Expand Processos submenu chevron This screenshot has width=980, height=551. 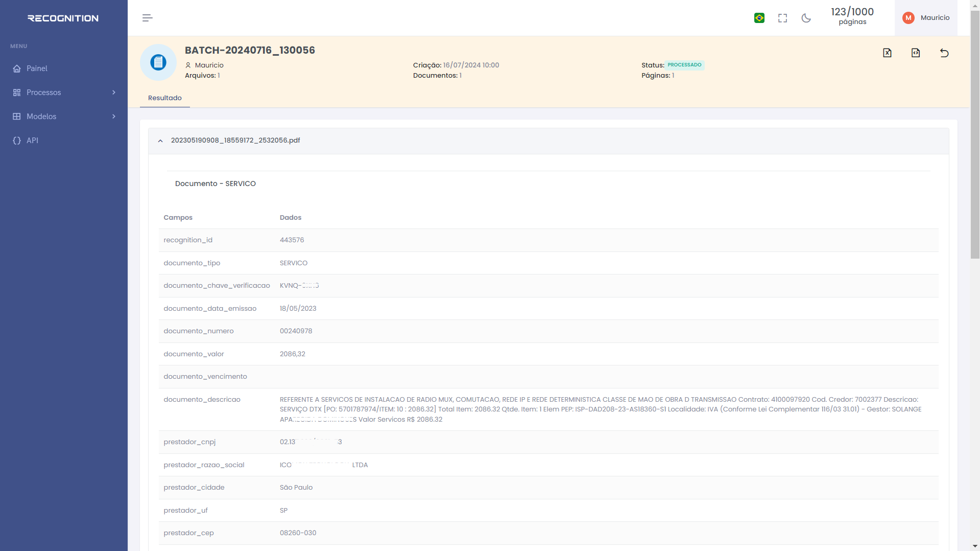point(114,93)
